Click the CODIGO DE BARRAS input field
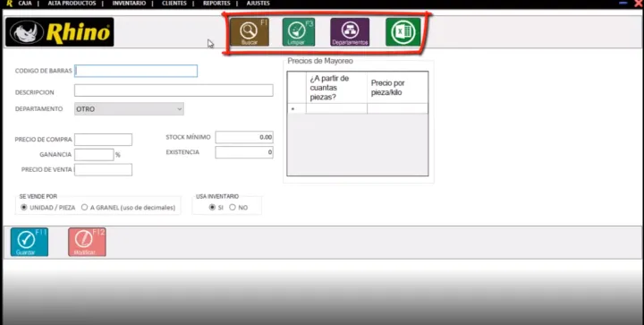Image resolution: width=644 pixels, height=325 pixels. click(x=136, y=71)
